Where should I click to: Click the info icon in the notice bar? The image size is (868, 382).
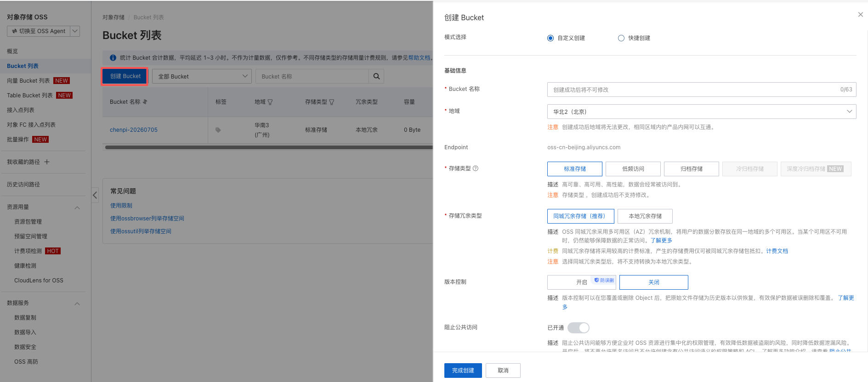[113, 58]
